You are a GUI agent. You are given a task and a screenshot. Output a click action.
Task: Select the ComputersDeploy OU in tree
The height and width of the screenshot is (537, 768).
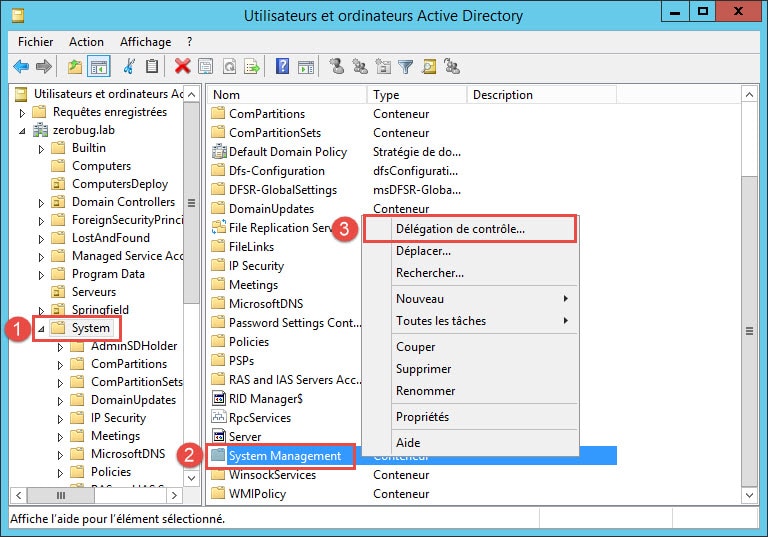tap(120, 184)
